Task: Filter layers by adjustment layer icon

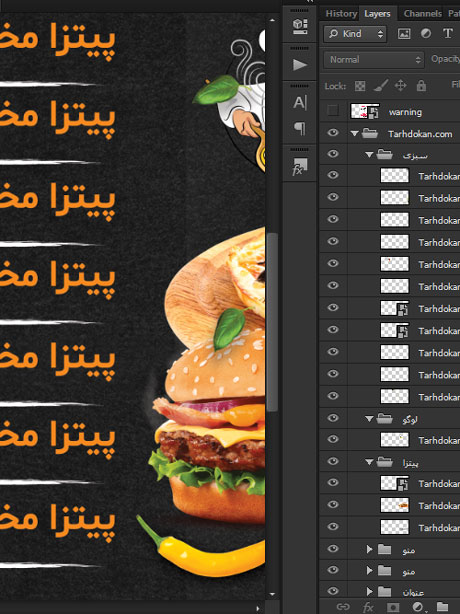Action: pos(426,34)
